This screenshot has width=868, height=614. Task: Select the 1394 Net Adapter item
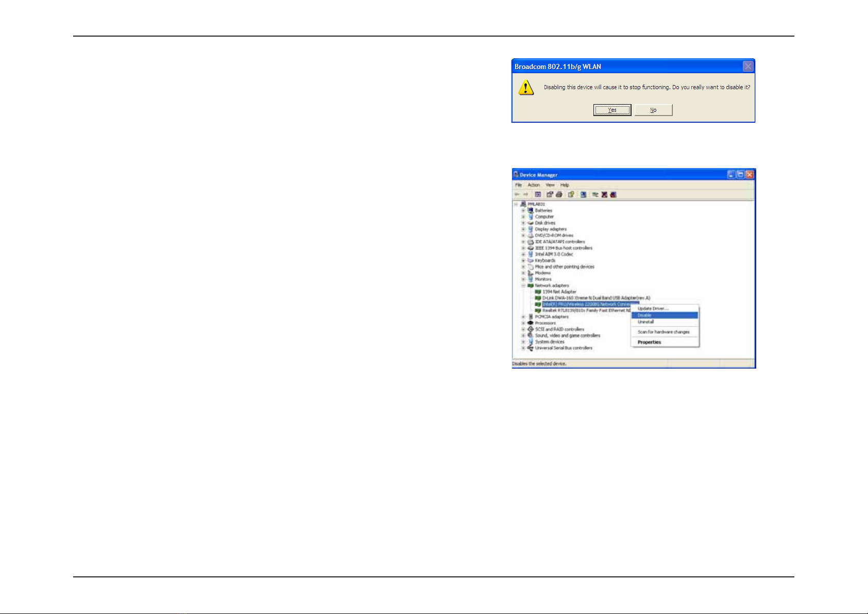click(x=559, y=292)
